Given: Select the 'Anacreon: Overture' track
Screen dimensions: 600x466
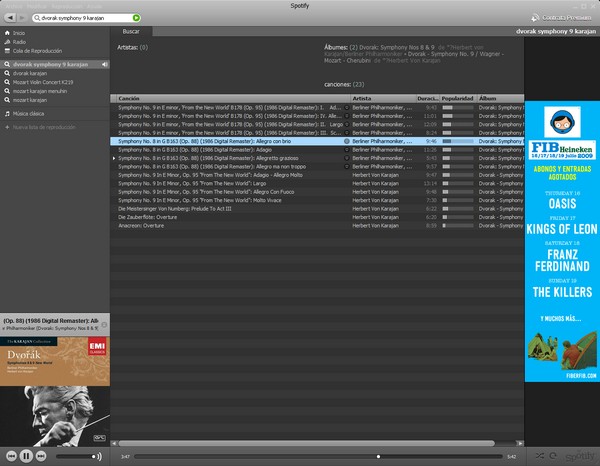Looking at the screenshot, I should pos(317,225).
